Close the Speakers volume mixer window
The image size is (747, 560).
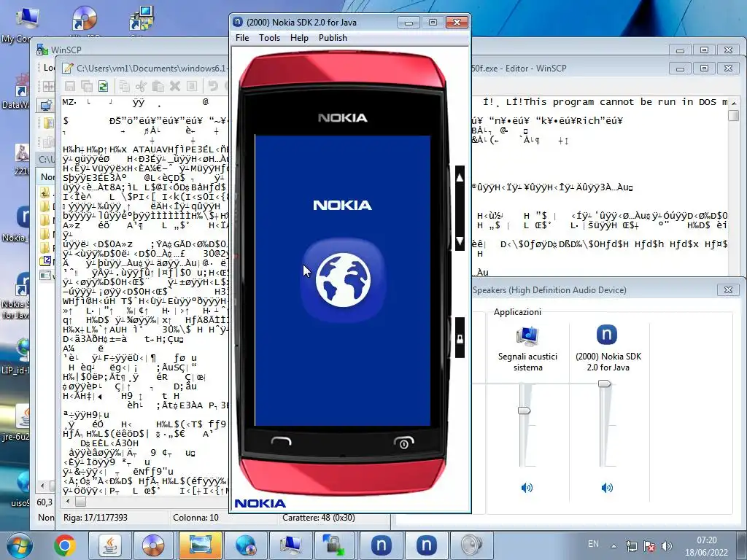pyautogui.click(x=728, y=289)
